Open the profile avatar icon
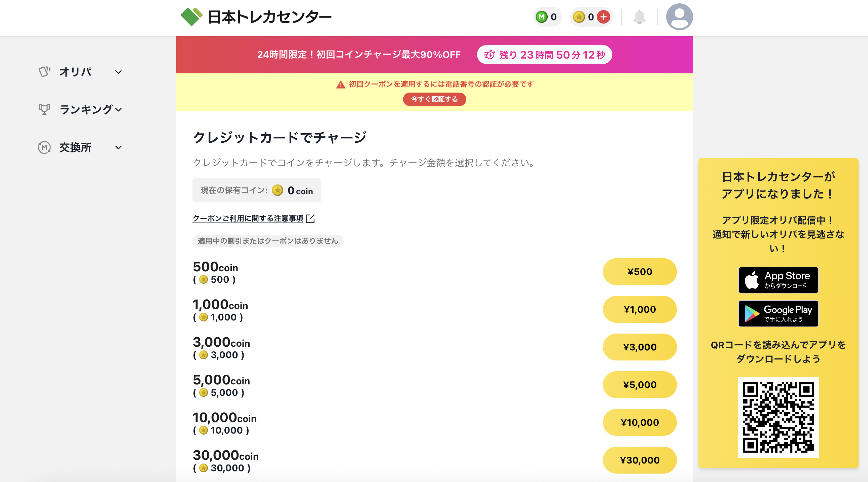The height and width of the screenshot is (482, 868). click(x=679, y=16)
